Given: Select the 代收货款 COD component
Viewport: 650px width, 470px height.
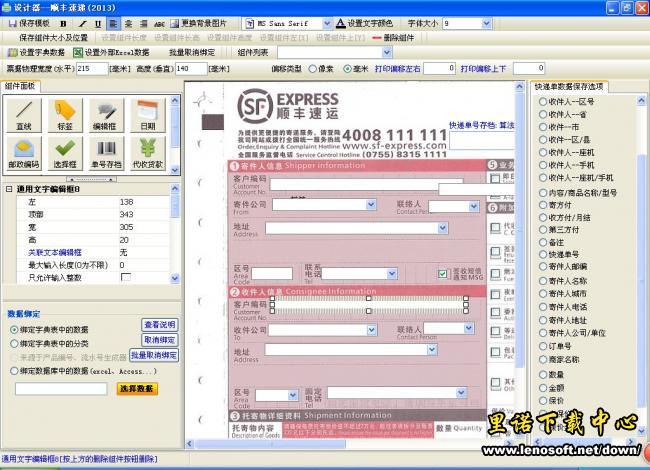Looking at the screenshot, I should 148,153.
